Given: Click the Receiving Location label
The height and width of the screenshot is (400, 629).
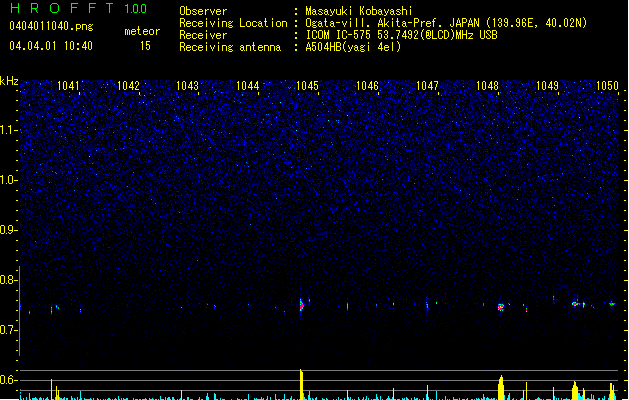Looking at the screenshot, I should click(233, 23).
